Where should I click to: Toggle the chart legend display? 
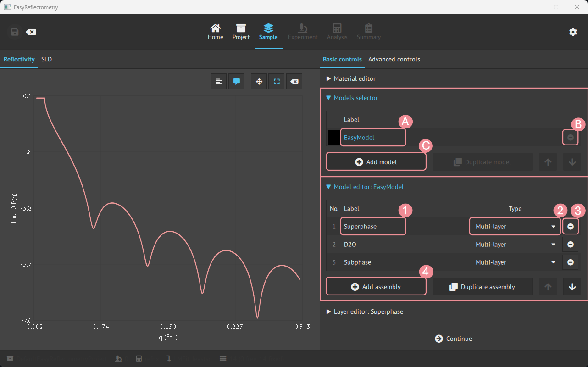pyautogui.click(x=219, y=82)
